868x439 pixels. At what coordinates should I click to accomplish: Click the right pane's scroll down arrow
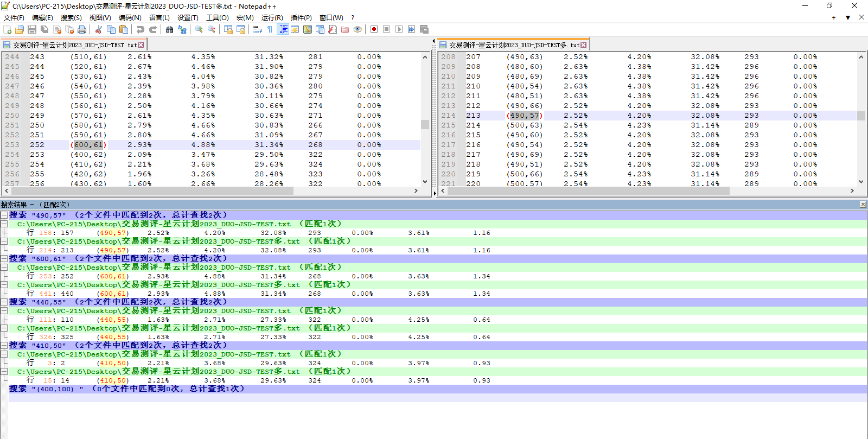[x=861, y=182]
